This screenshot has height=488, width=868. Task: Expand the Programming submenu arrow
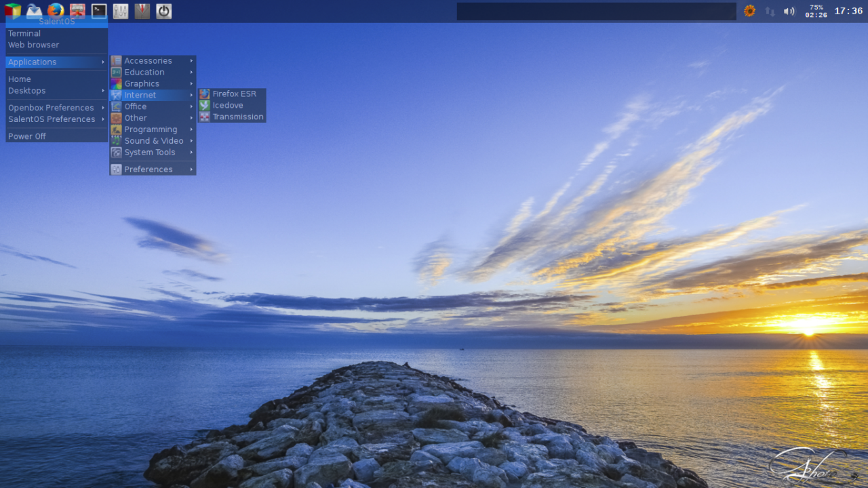point(192,129)
